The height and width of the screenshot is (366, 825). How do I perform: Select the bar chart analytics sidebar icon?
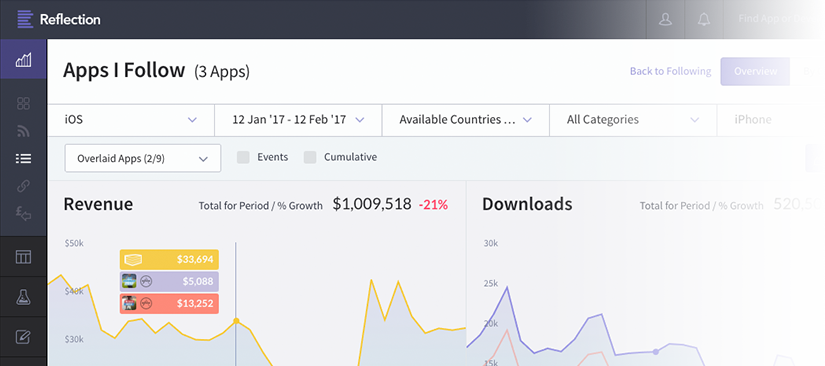(x=23, y=60)
